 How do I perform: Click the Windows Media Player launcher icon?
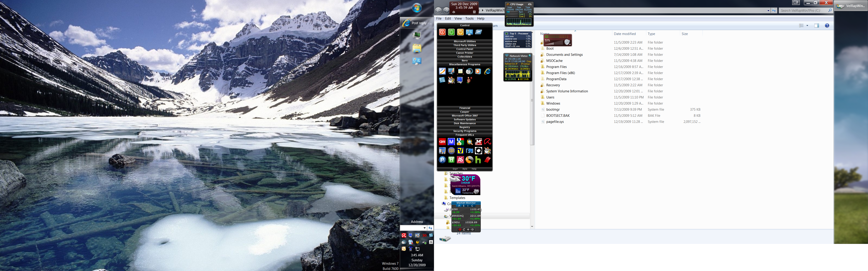coord(478,71)
